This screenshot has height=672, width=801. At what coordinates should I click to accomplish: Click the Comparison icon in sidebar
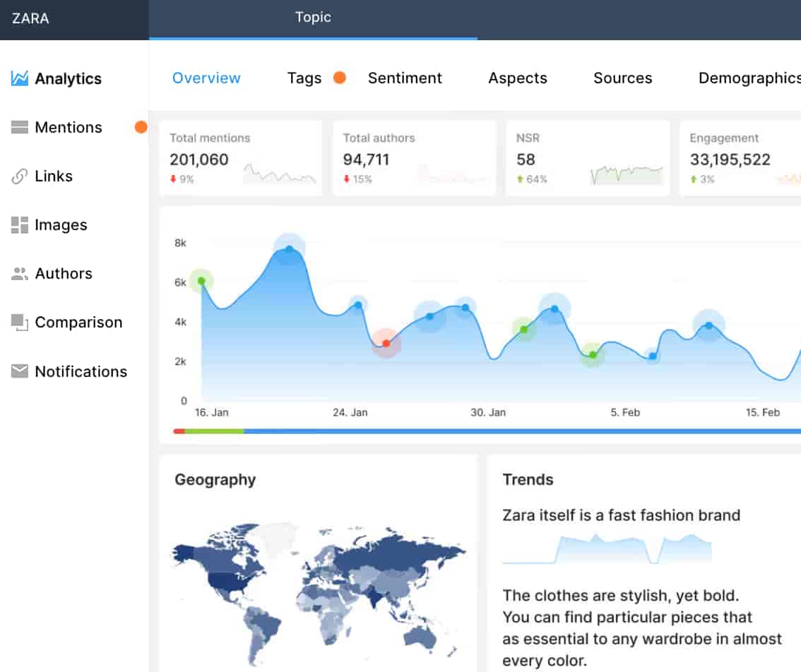19,322
